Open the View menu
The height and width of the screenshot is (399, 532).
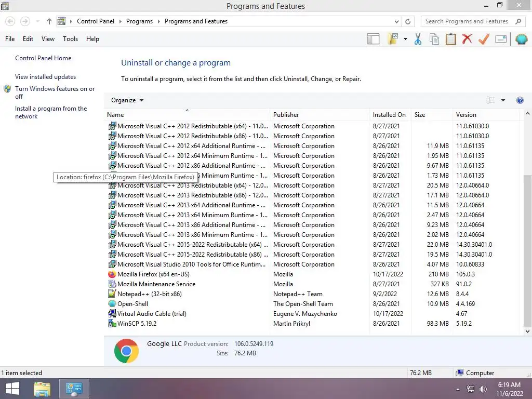click(48, 39)
